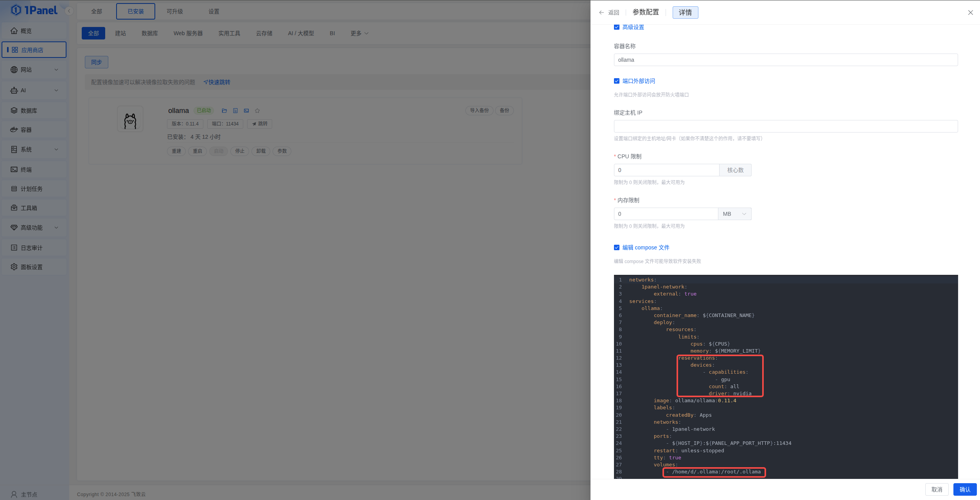This screenshot has height=500, width=980.
Task: Edit the 容器名称 input field
Action: [786, 60]
